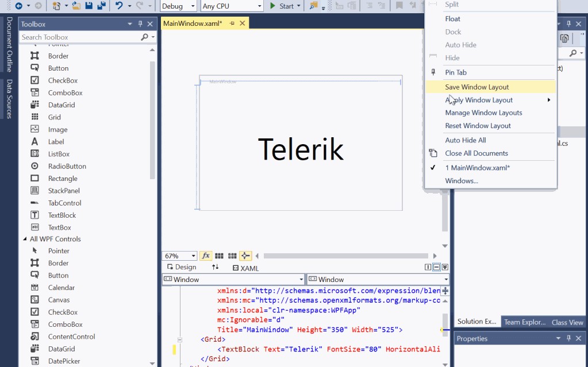Choose Close All Documents from menu
The height and width of the screenshot is (367, 588).
476,153
